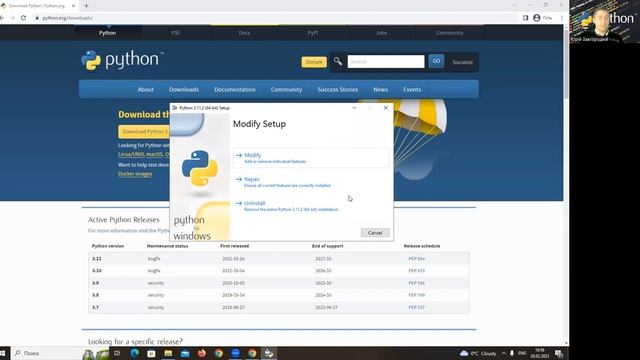The height and width of the screenshot is (360, 640).
Task: Open the Downloads navigation menu
Action: (184, 89)
